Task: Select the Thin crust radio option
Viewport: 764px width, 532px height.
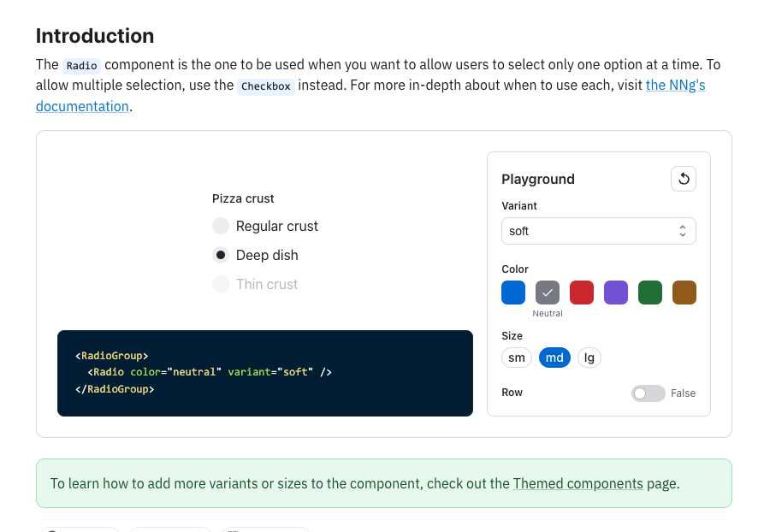Action: click(x=221, y=284)
